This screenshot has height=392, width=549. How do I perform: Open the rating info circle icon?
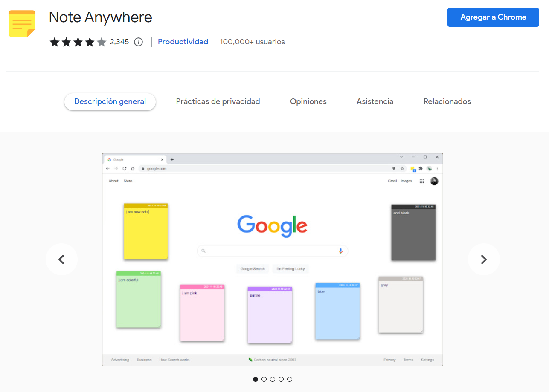[138, 42]
